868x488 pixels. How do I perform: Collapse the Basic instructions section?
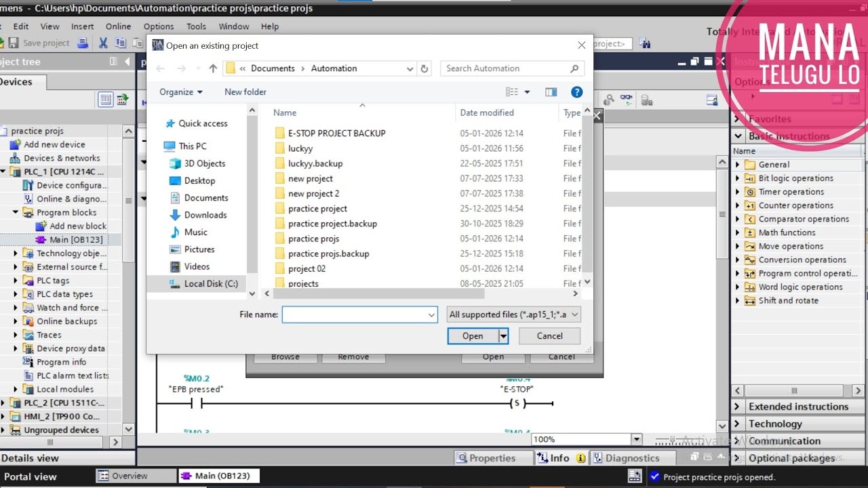(738, 136)
